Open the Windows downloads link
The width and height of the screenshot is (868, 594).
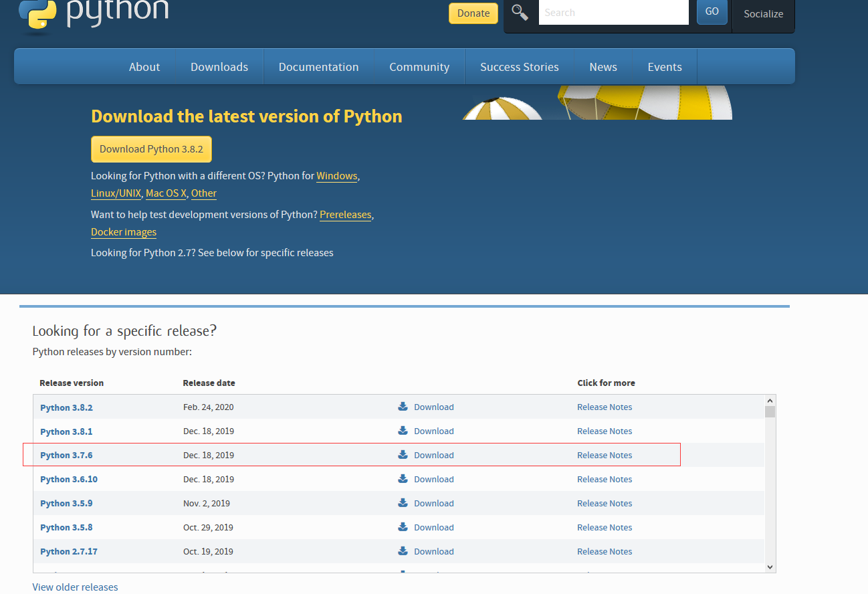pyautogui.click(x=336, y=176)
